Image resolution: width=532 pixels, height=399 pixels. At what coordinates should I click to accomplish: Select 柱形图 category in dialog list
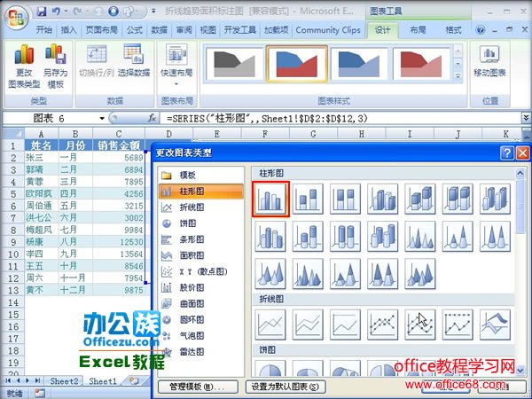[x=201, y=192]
